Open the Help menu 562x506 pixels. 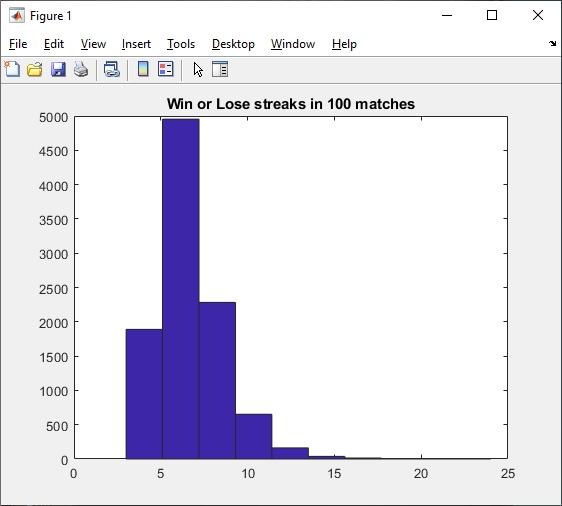pyautogui.click(x=344, y=44)
